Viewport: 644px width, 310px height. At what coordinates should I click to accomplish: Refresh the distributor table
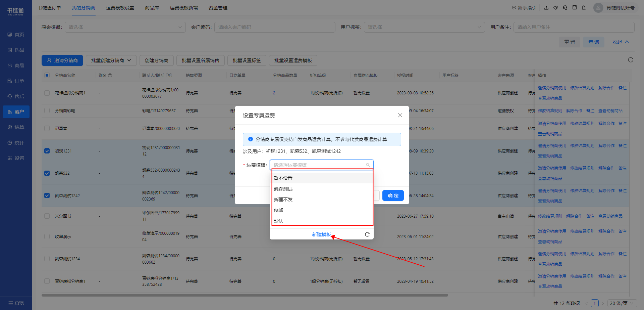631,60
